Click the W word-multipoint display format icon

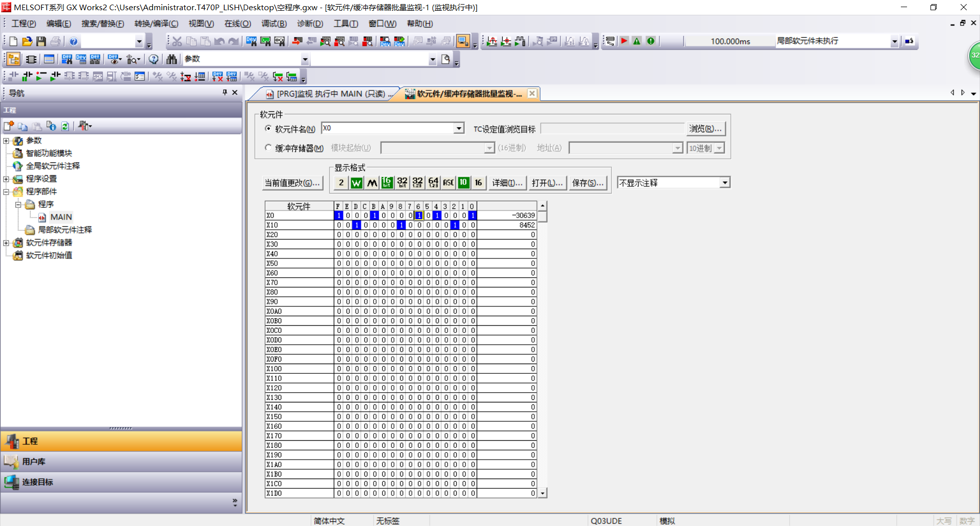tap(356, 183)
